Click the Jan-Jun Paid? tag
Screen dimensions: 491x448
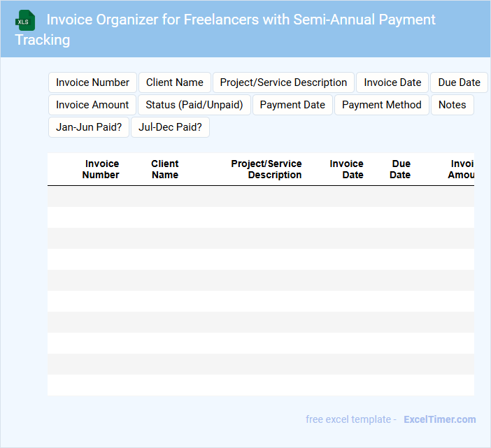(x=89, y=127)
